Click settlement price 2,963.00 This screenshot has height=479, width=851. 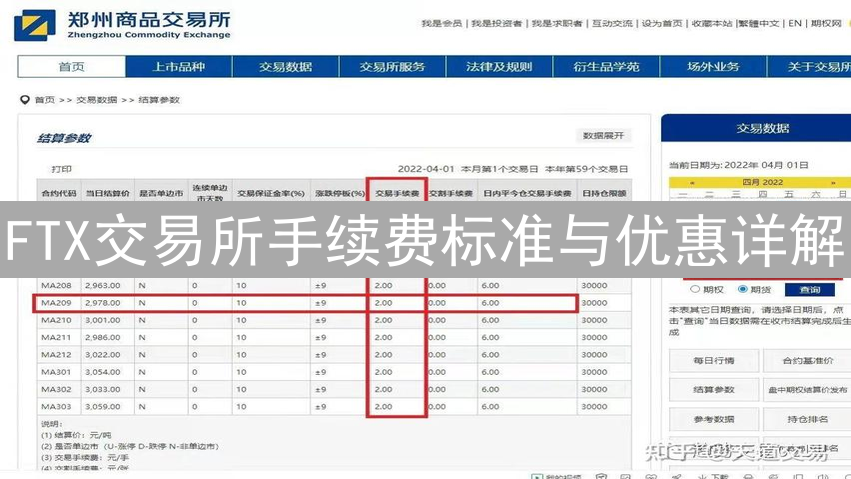coord(103,285)
